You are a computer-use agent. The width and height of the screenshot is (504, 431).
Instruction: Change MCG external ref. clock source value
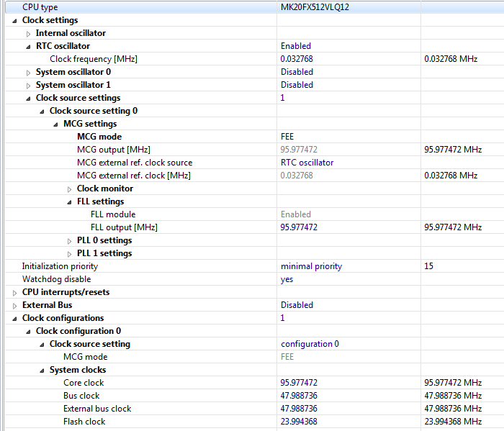coord(307,163)
